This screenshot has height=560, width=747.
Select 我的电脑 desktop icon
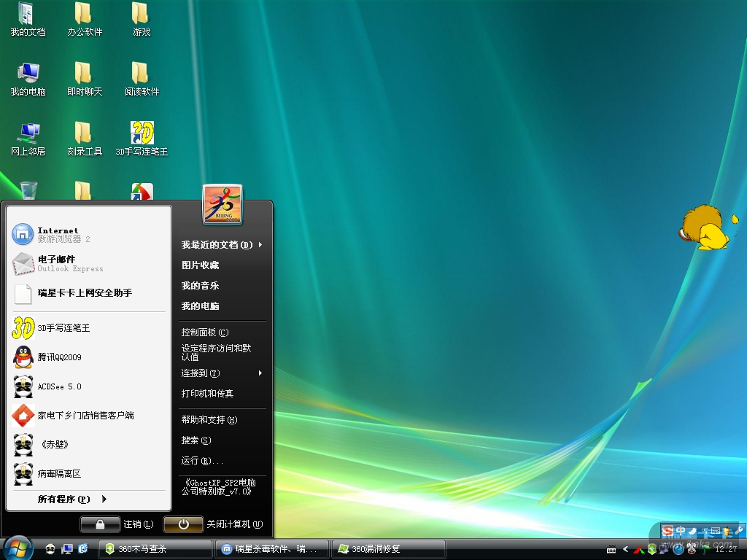tap(28, 79)
